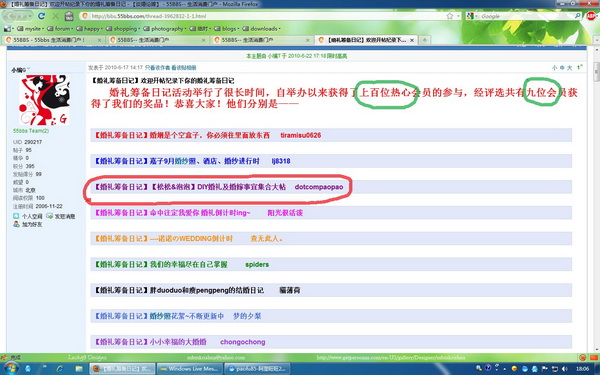The width and height of the screenshot is (600, 375).
Task: Switch to the first 55BBS tab
Action: click(x=54, y=40)
